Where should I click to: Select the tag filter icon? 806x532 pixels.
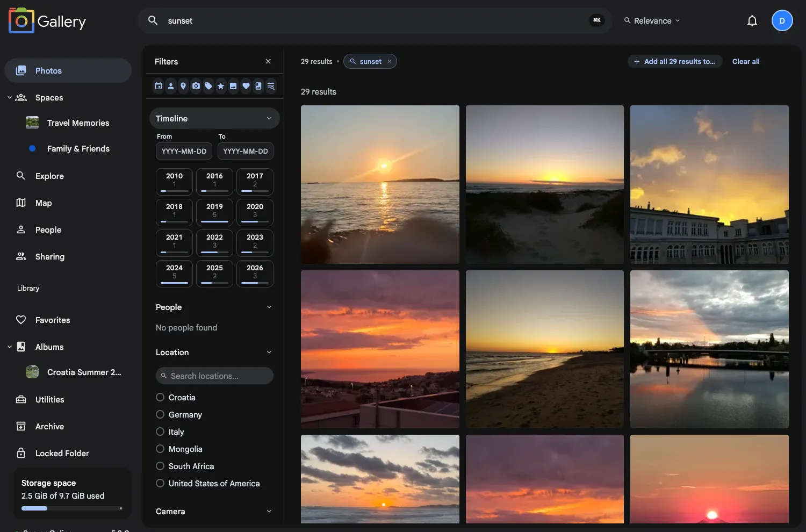208,86
